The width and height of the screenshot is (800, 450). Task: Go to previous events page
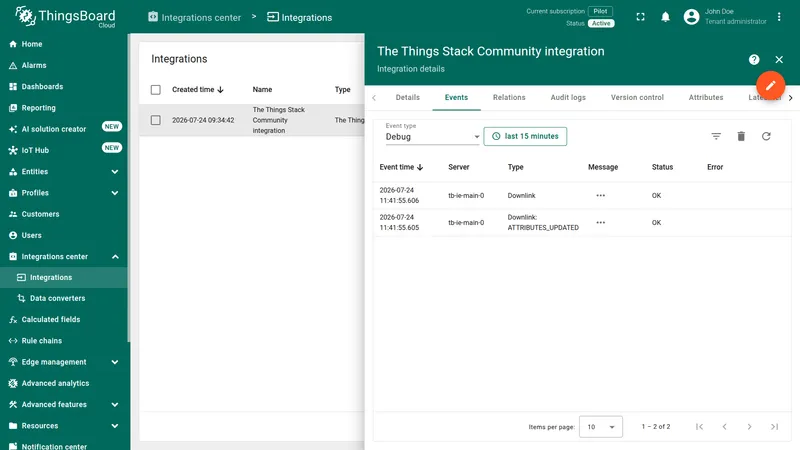pos(724,427)
